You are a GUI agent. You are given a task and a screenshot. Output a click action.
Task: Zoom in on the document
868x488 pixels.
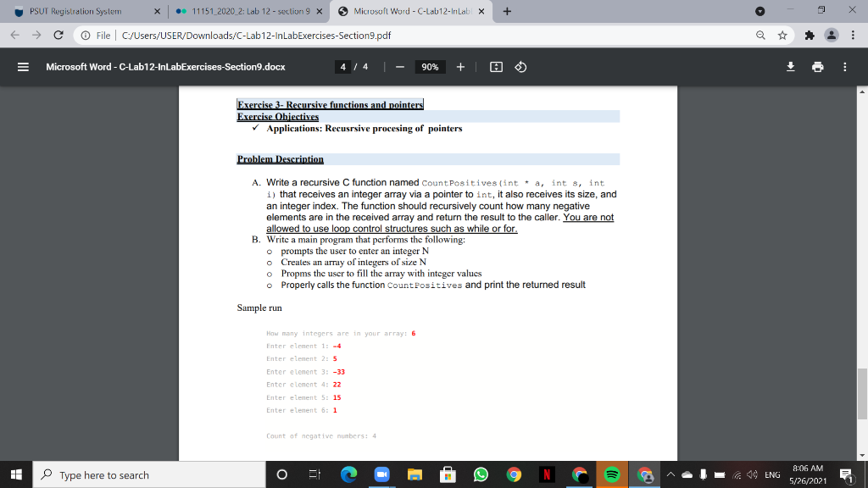460,67
